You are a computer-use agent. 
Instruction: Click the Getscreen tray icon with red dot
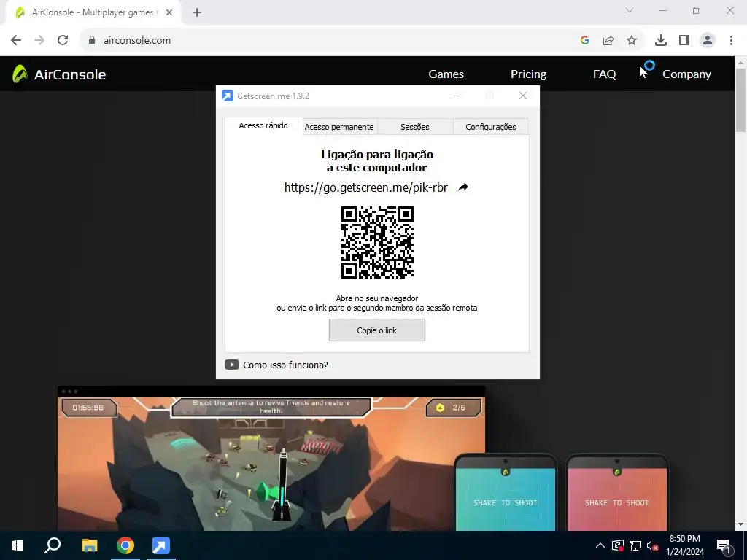coord(618,545)
